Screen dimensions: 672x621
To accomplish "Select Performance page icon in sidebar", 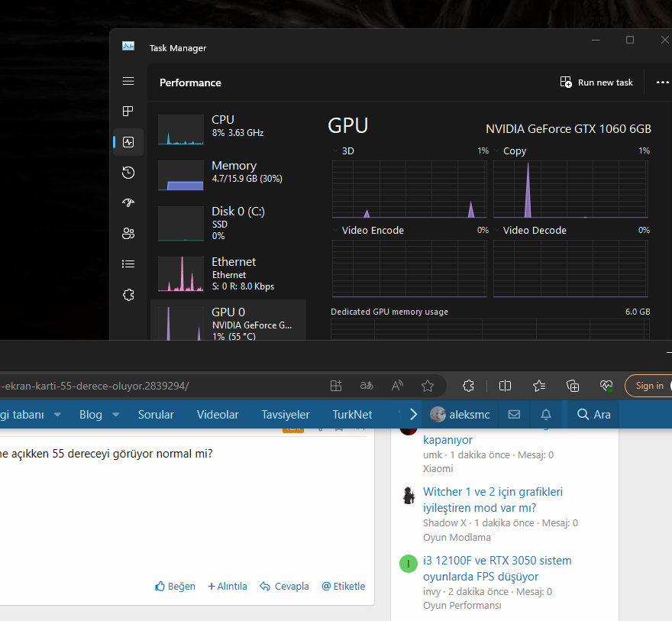I will [x=128, y=142].
